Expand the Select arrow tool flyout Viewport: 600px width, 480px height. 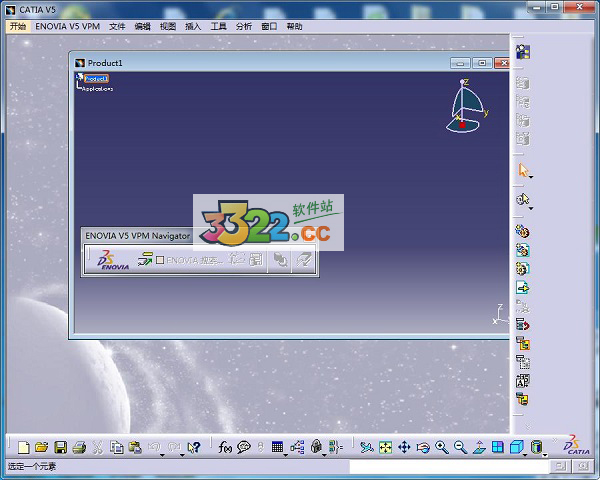(x=531, y=177)
